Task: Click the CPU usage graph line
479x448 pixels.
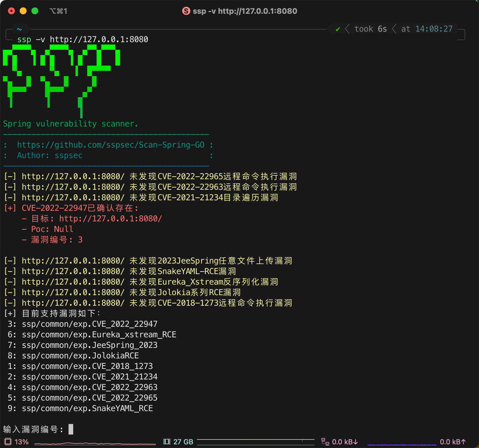Action: click(x=95, y=444)
